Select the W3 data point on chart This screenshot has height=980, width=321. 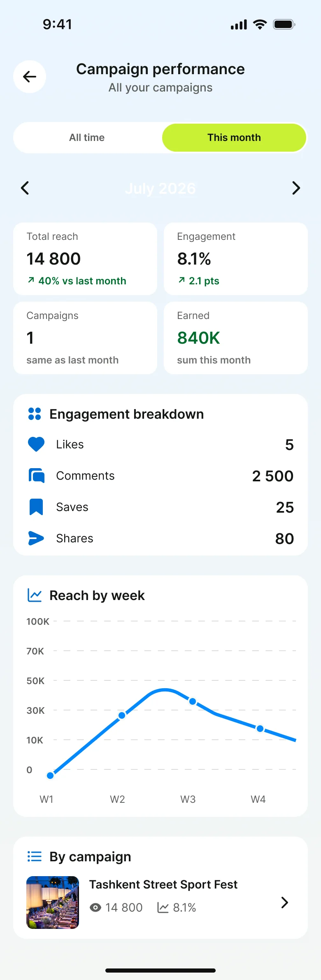tap(193, 701)
